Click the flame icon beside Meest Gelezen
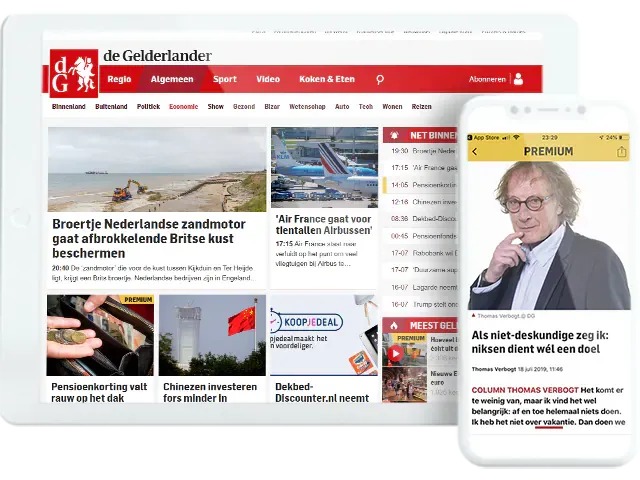 tap(395, 324)
